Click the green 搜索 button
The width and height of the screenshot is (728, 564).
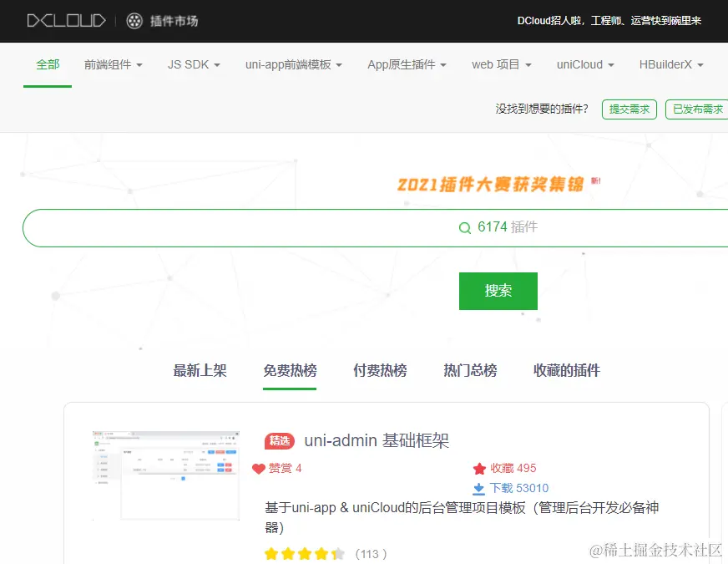[498, 291]
